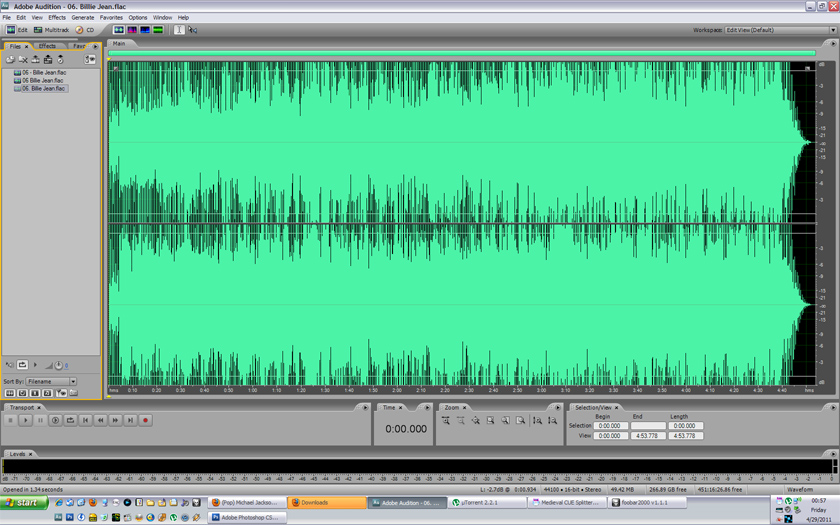Screen dimensions: 840x525
Task: Open the File menu
Action: (x=6, y=18)
